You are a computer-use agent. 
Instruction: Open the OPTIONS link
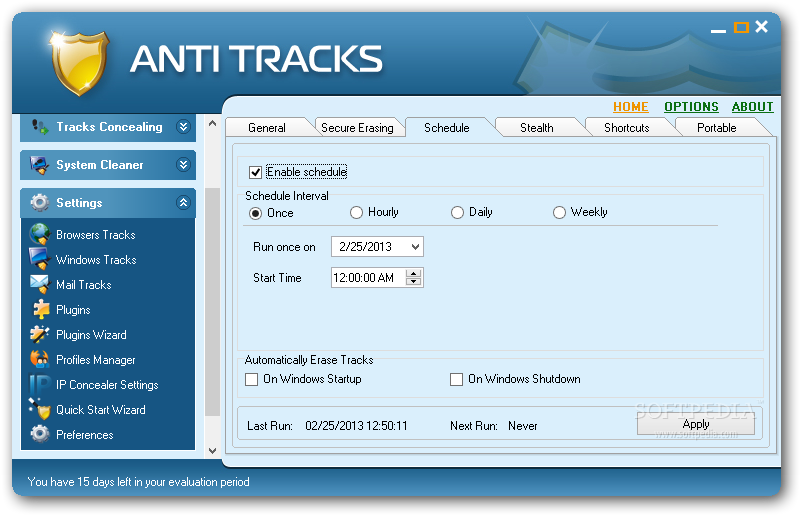(x=691, y=107)
